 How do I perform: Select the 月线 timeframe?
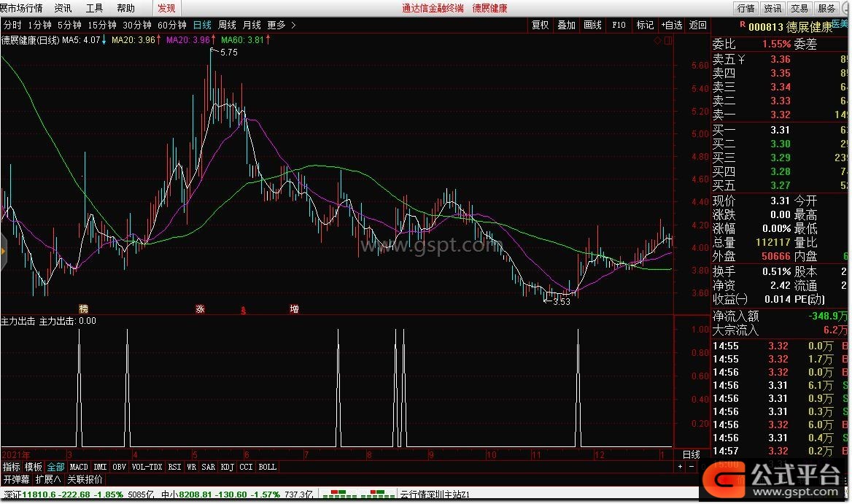coord(252,25)
